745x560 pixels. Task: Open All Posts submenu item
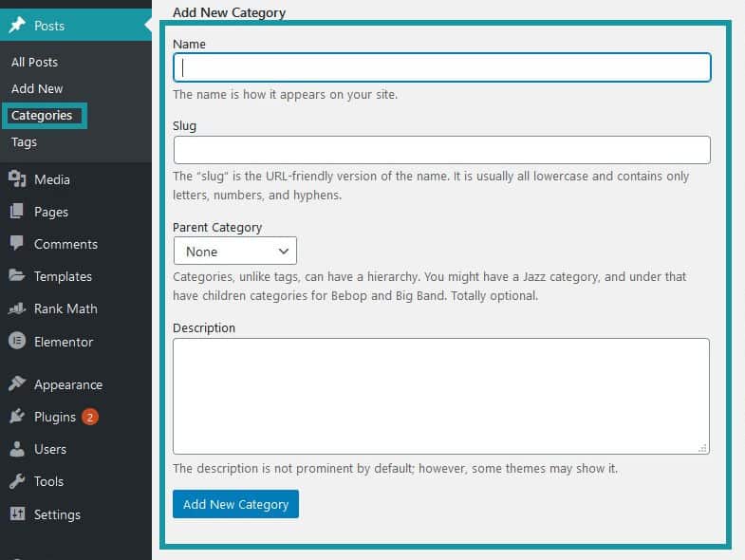[34, 62]
